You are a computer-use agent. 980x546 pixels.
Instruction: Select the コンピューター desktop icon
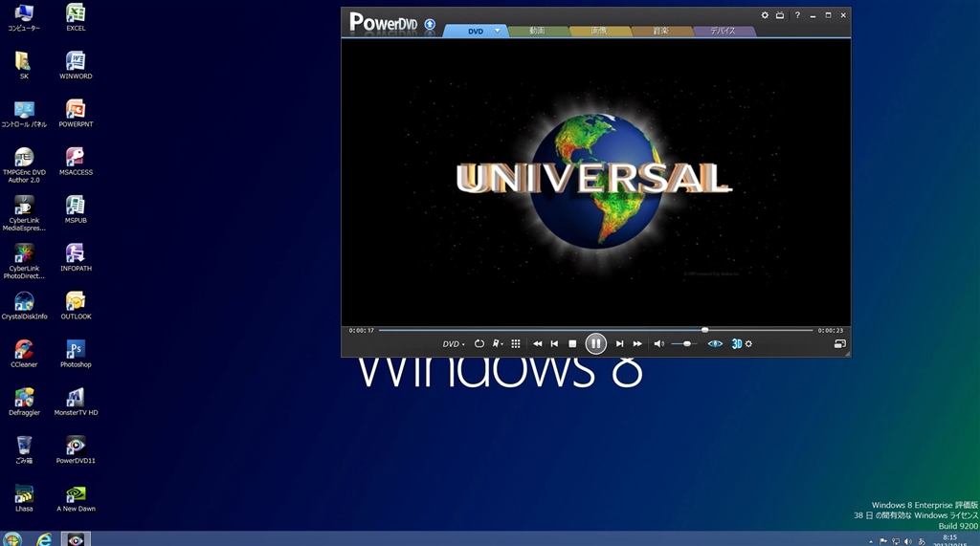(x=24, y=17)
